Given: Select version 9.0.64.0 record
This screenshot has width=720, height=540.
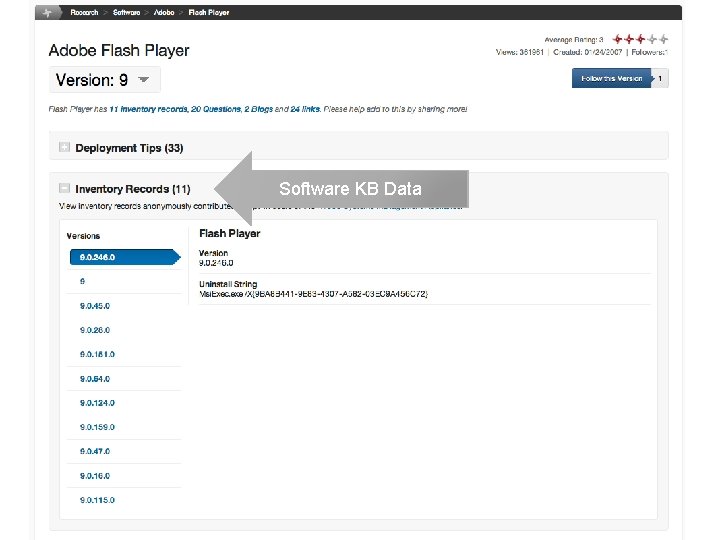Looking at the screenshot, I should [x=95, y=379].
